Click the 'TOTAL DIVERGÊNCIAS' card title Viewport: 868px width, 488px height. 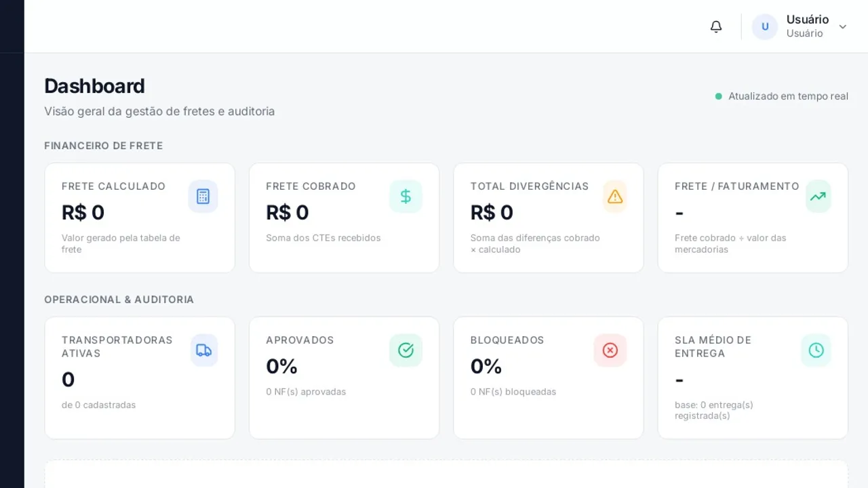530,186
